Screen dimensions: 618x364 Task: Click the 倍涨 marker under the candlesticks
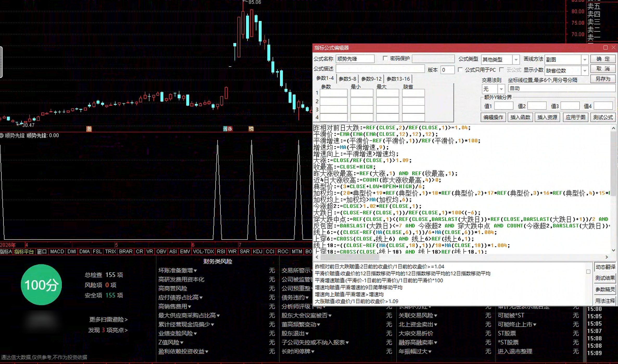pos(228,129)
